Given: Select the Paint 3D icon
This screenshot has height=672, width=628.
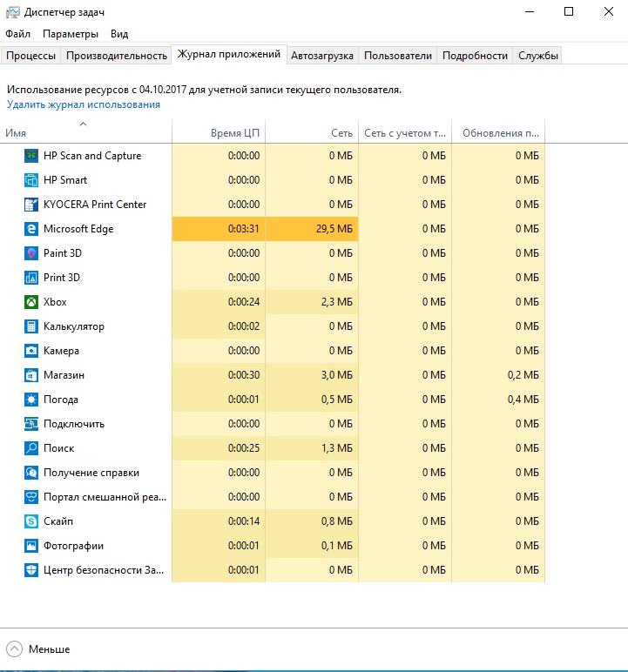Looking at the screenshot, I should tap(31, 253).
